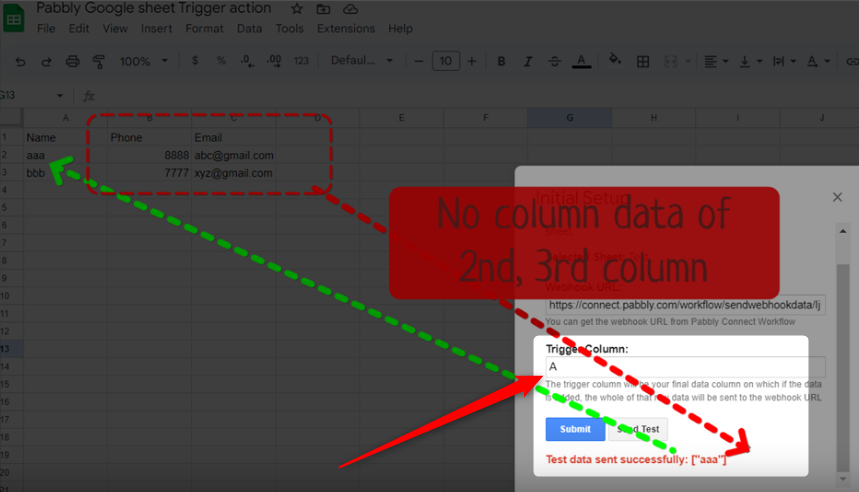Open the Insert menu
Image resolution: width=859 pixels, height=492 pixels.
[156, 28]
